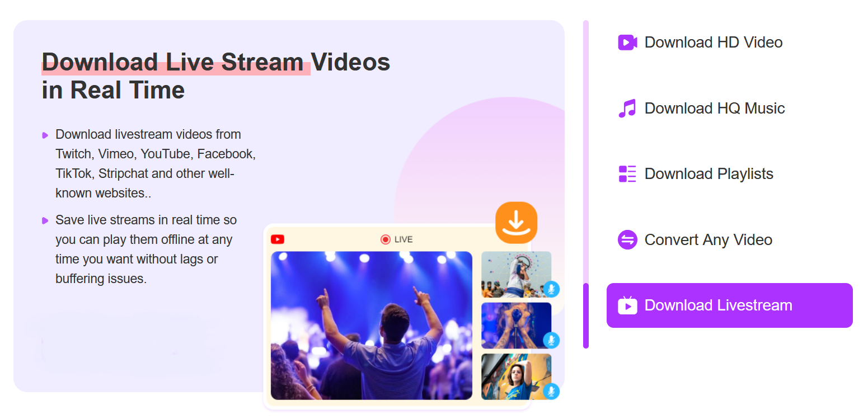Screen dimensions: 868x419
Task: Click the playlist icon beside Download Playlists
Action: pos(627,174)
